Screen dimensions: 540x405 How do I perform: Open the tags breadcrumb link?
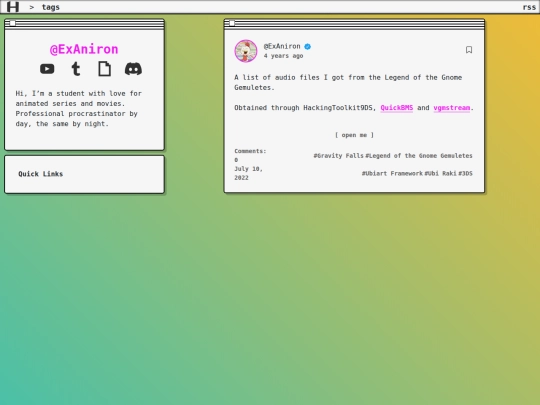pyautogui.click(x=51, y=7)
